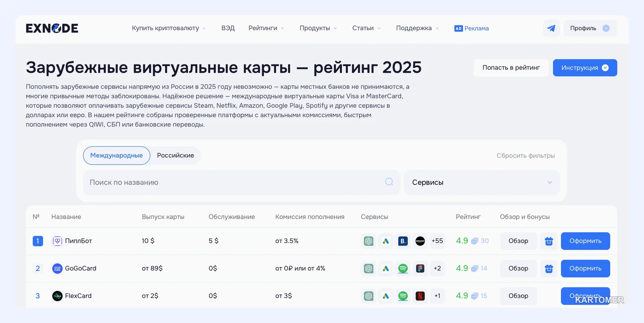Expand the Инструкция button

585,68
